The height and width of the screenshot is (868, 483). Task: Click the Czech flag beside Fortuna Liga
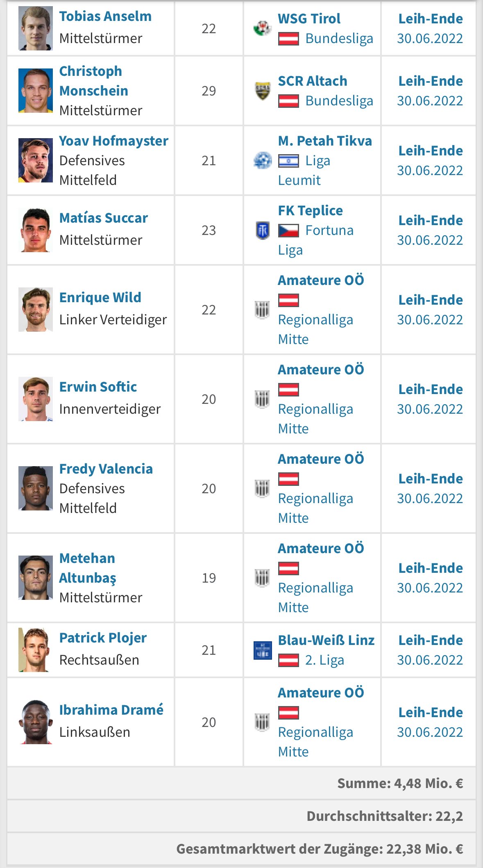pyautogui.click(x=288, y=230)
